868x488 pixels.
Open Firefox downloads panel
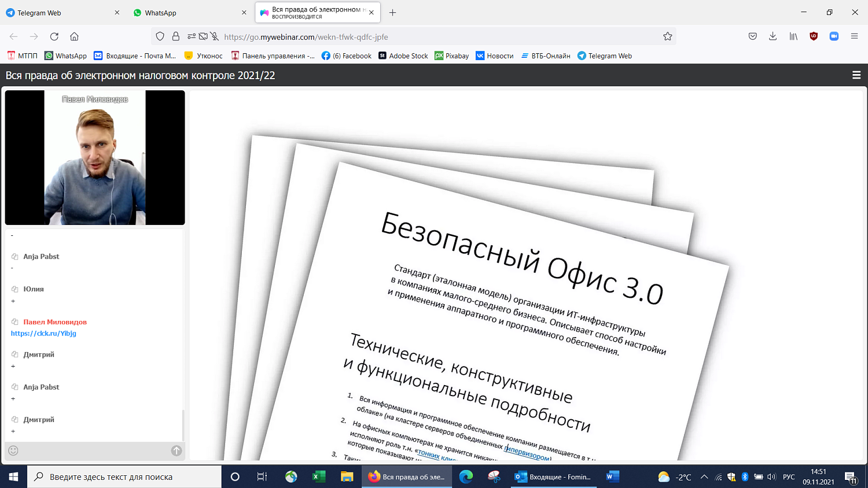(773, 36)
